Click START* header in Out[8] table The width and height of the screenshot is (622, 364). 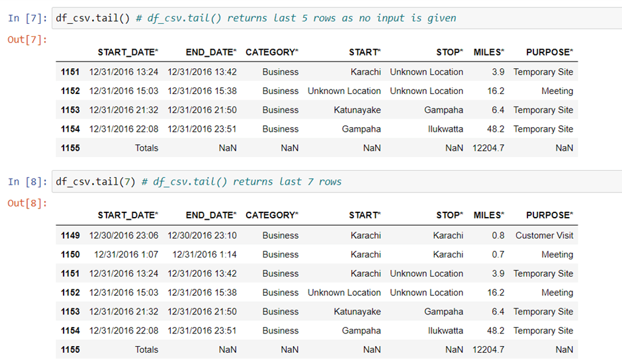tap(365, 215)
